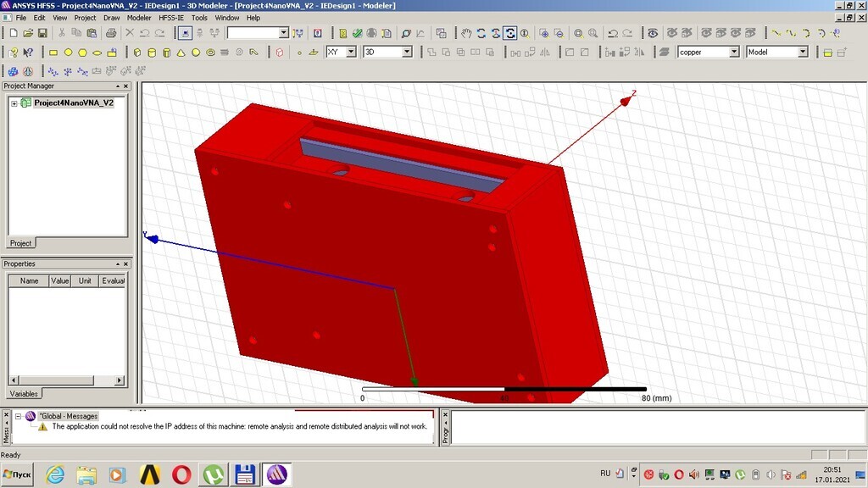Toggle the show/hide eye visibility icon
Viewport: 868px width, 488px height.
(653, 33)
